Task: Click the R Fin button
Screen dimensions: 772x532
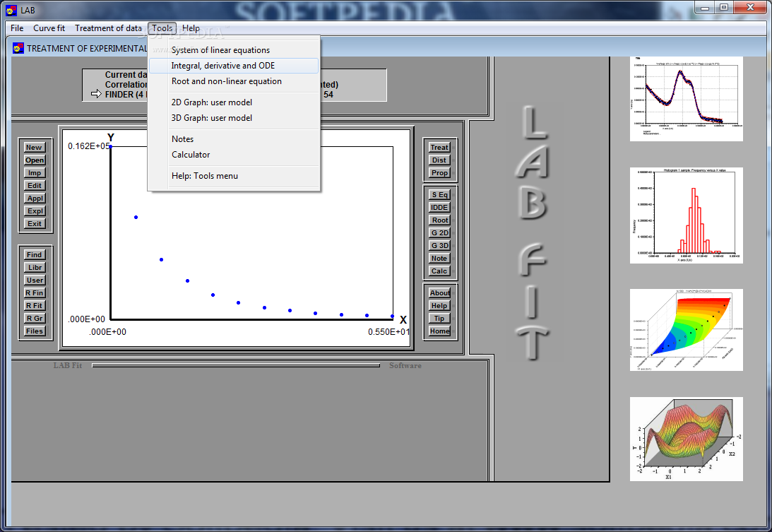Action: pos(35,293)
